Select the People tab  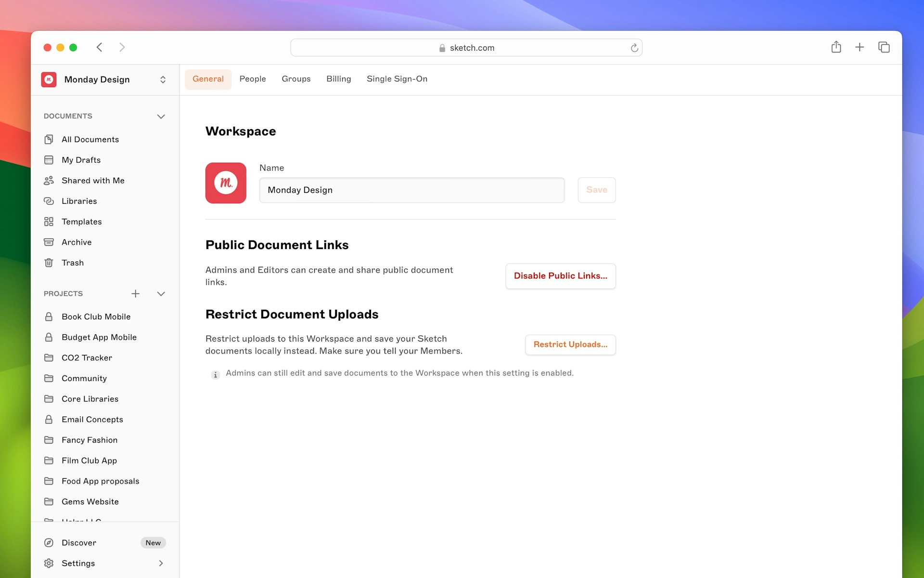click(252, 79)
